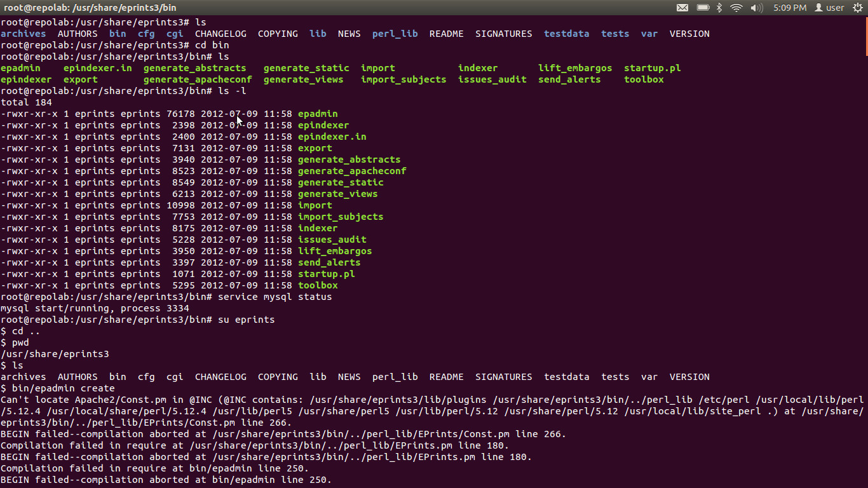This screenshot has width=868, height=488.
Task: Click 'generate_views' in the long listing
Action: [x=337, y=194]
